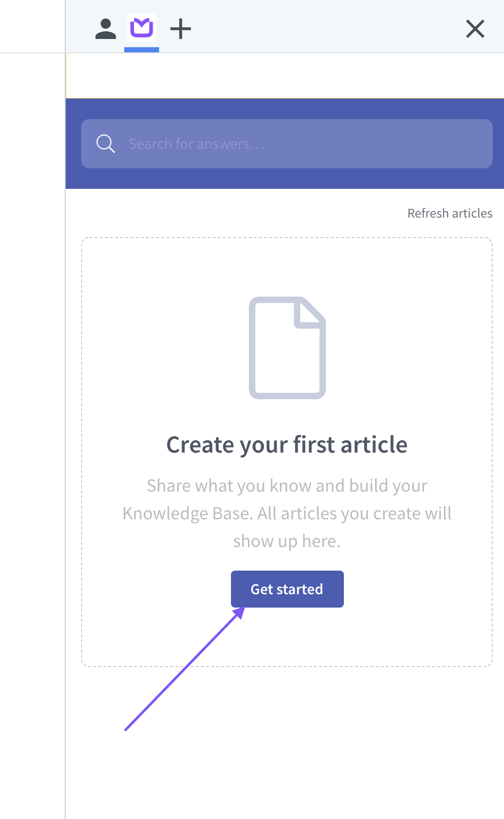Image resolution: width=504 pixels, height=819 pixels.
Task: Select the Create your first article heading
Action: [x=287, y=444]
